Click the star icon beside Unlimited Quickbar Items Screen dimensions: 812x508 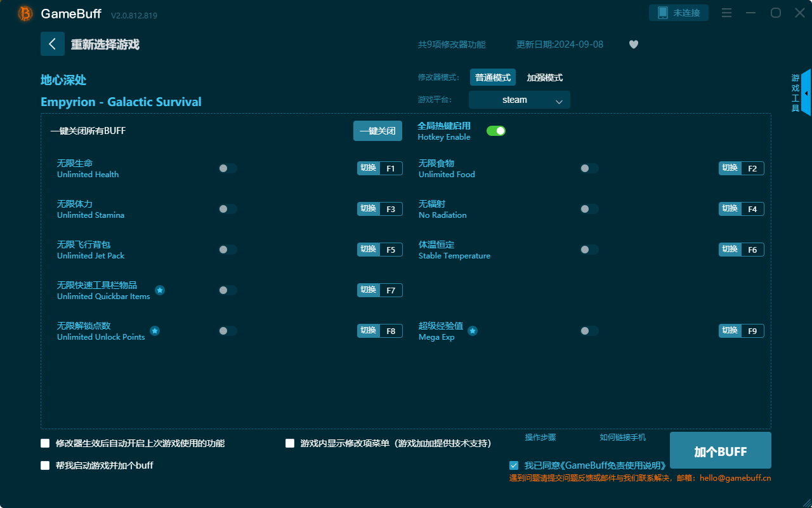tap(160, 290)
